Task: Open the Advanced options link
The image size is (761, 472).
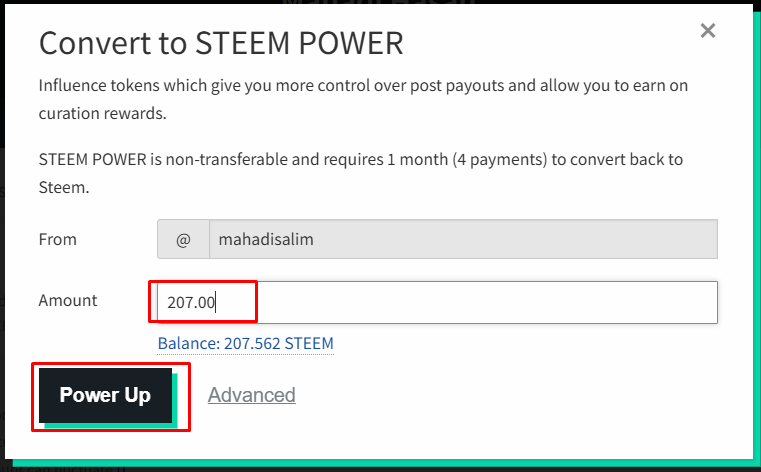Action: (x=251, y=395)
